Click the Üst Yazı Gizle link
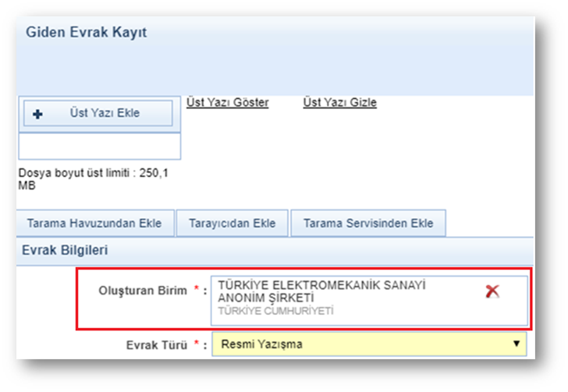 coord(339,103)
